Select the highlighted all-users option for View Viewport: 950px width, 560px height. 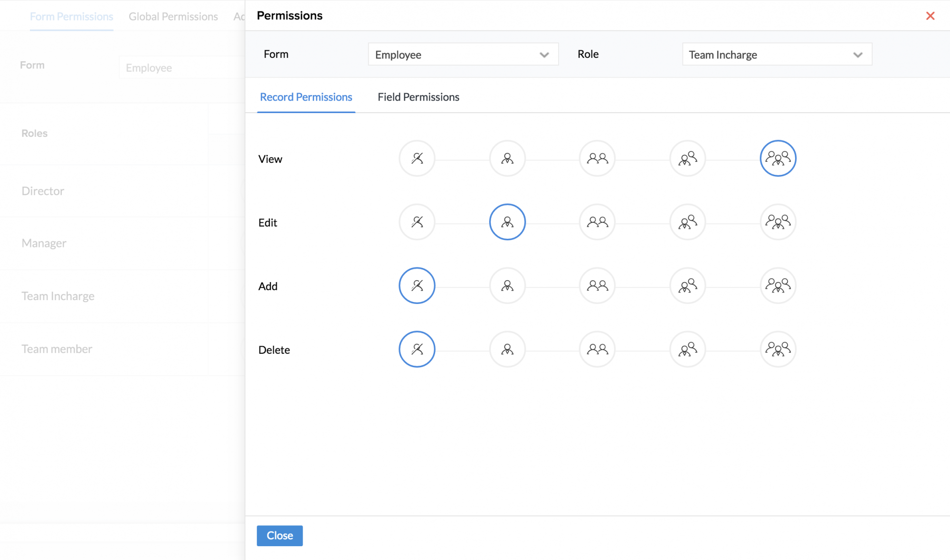778,158
